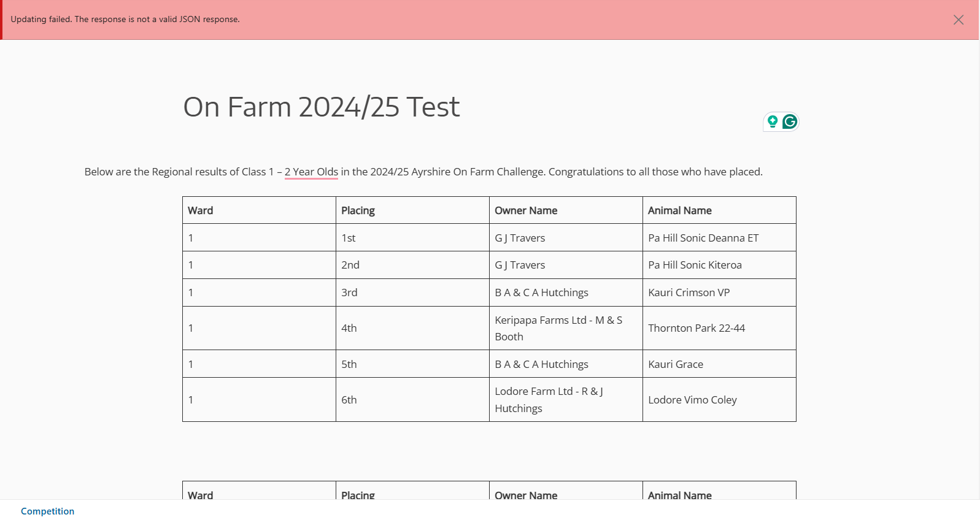Click the Owner Name header in first table
Screen dimensions: 980x520
566,210
